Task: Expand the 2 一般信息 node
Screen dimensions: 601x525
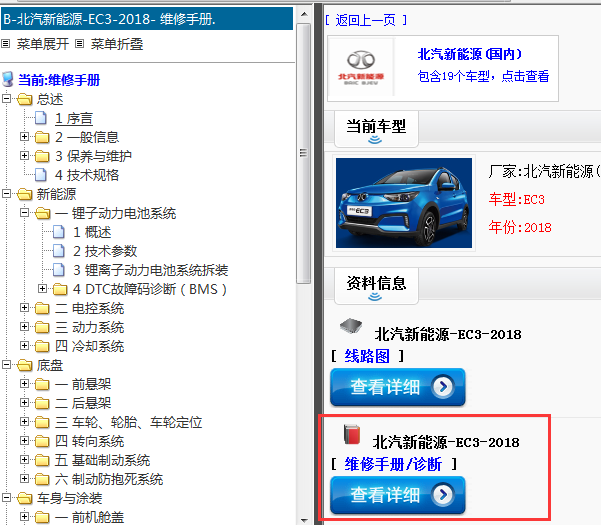Action: 24,137
